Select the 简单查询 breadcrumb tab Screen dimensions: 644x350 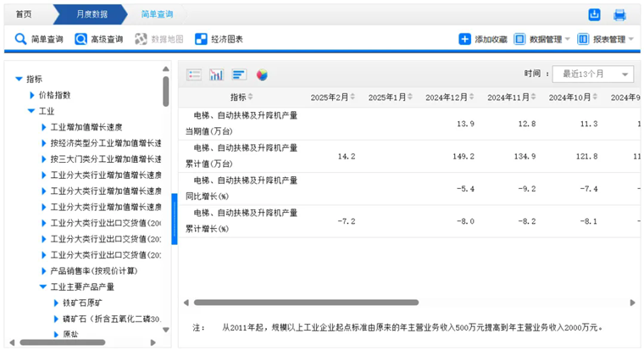157,14
